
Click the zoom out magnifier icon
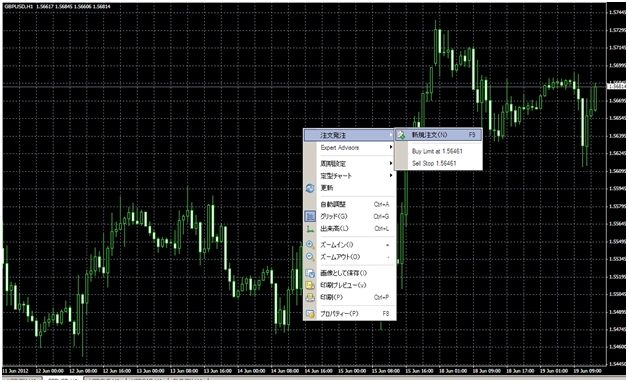[310, 257]
